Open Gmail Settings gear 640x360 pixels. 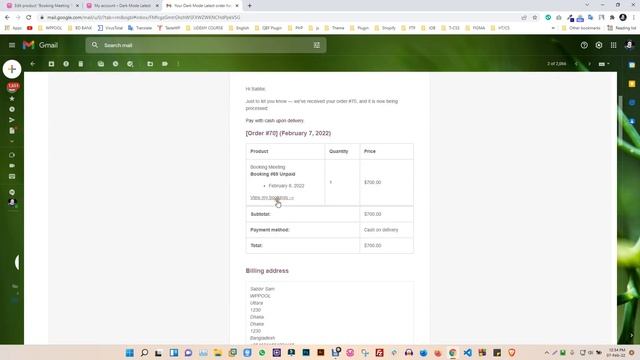point(599,45)
